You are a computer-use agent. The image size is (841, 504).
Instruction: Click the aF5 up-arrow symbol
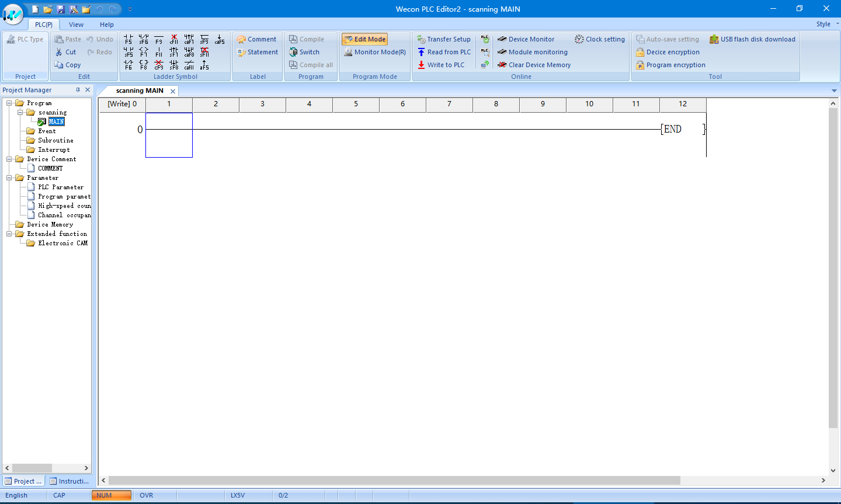pos(204,65)
